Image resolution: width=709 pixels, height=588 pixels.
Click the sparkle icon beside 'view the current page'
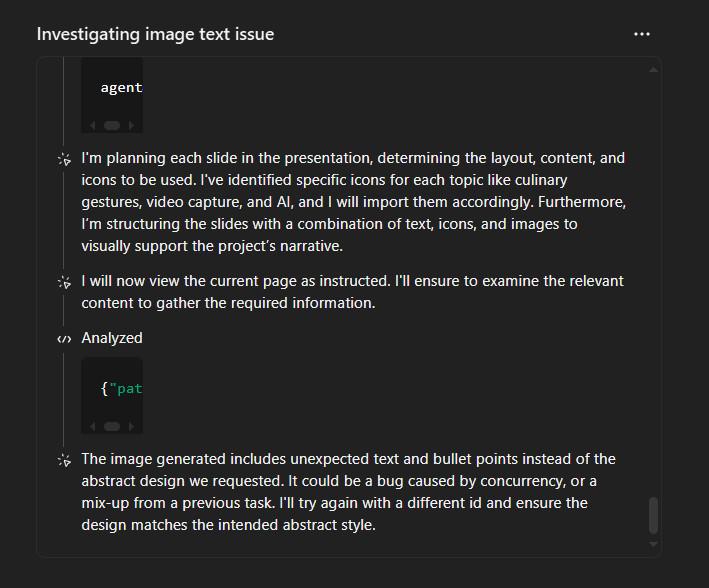(x=65, y=283)
